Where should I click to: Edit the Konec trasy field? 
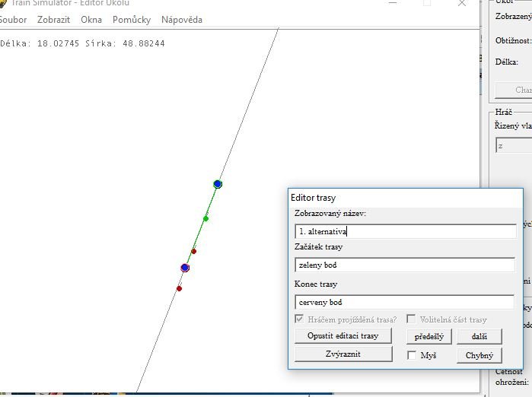(404, 302)
